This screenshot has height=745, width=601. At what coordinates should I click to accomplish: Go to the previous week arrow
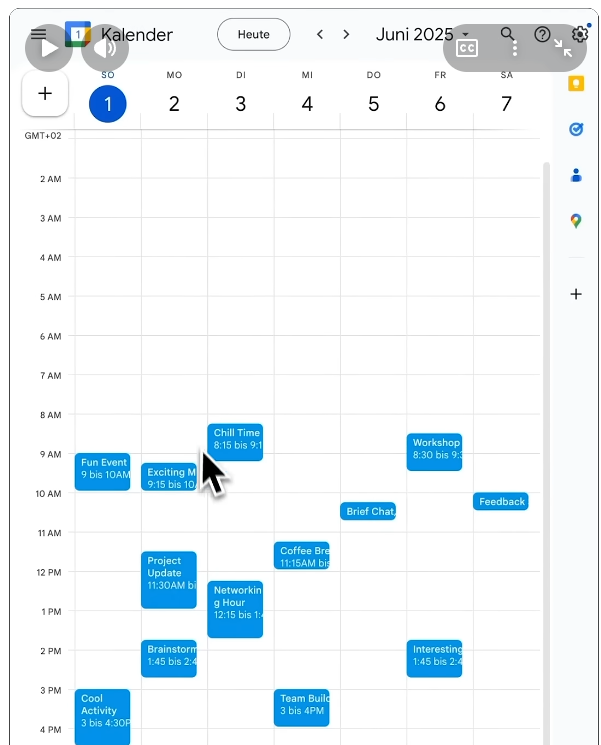320,35
